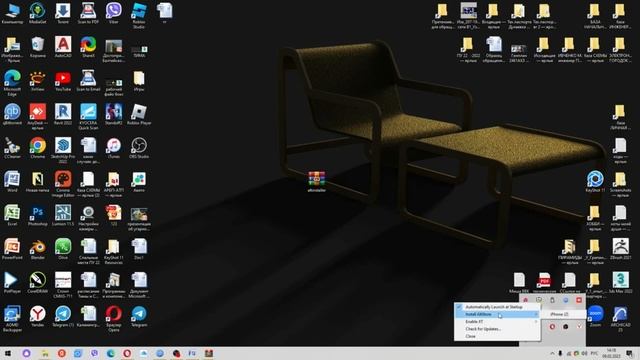Viewport: 640px width, 360px height.
Task: Select the Scan to Email desktop icon
Action: pos(88,81)
